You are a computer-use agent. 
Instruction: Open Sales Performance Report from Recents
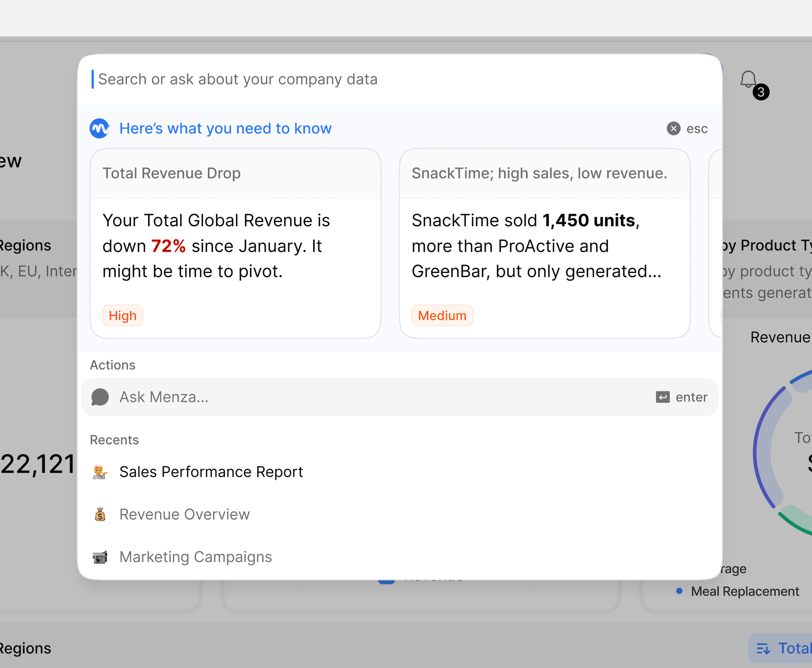[x=211, y=472]
